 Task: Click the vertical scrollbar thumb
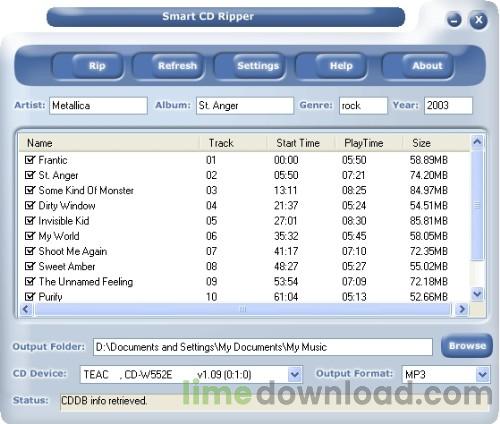[477, 205]
